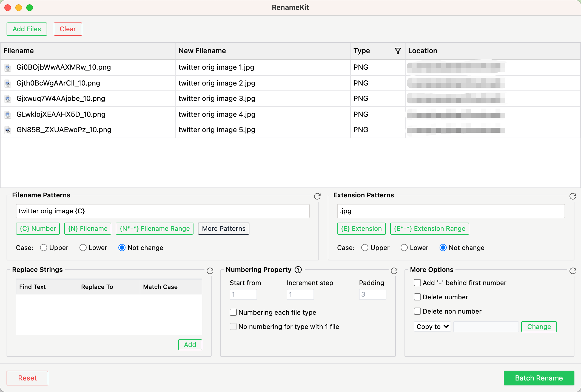The image size is (581, 392).
Task: Click the Location column header
Action: click(423, 51)
